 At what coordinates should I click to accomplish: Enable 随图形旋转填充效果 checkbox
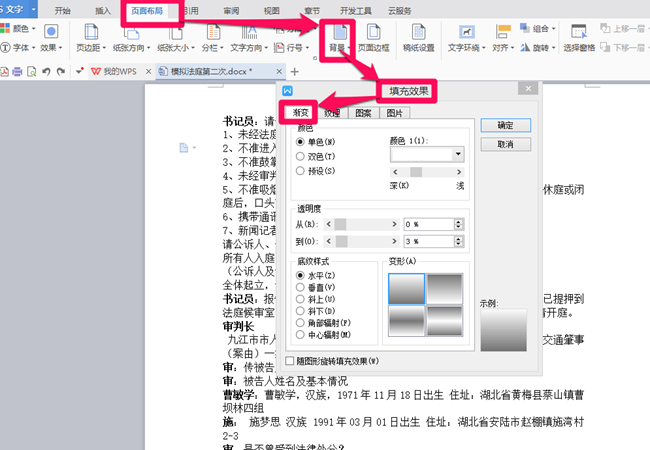[290, 361]
